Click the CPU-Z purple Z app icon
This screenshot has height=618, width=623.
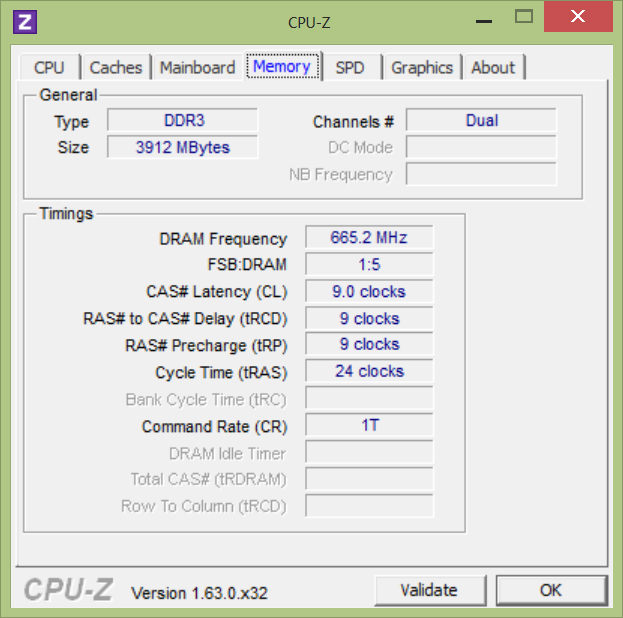tap(25, 22)
